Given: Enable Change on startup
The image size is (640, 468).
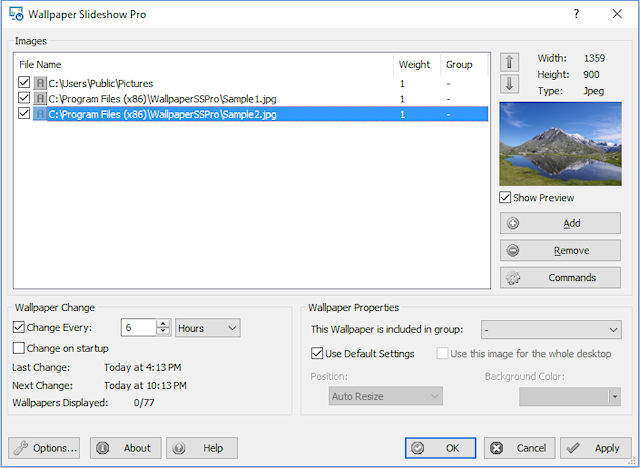Looking at the screenshot, I should (x=19, y=348).
